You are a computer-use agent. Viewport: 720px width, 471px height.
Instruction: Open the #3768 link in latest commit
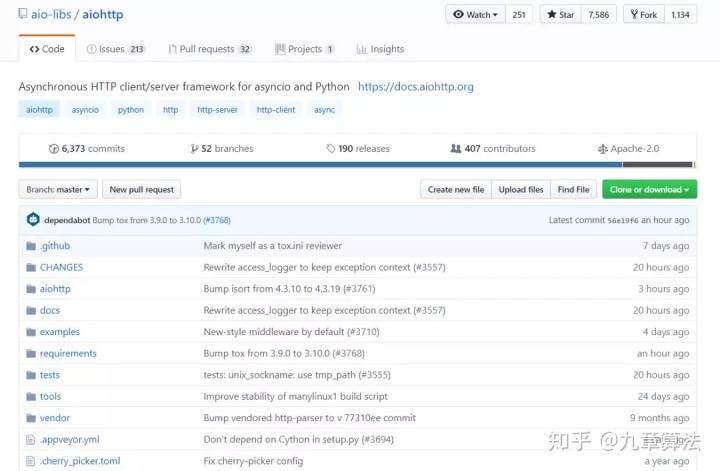point(217,220)
